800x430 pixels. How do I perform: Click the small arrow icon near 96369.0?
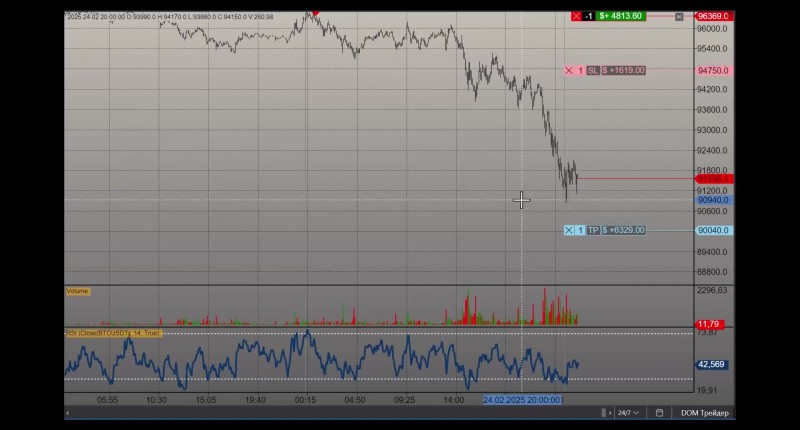(679, 17)
